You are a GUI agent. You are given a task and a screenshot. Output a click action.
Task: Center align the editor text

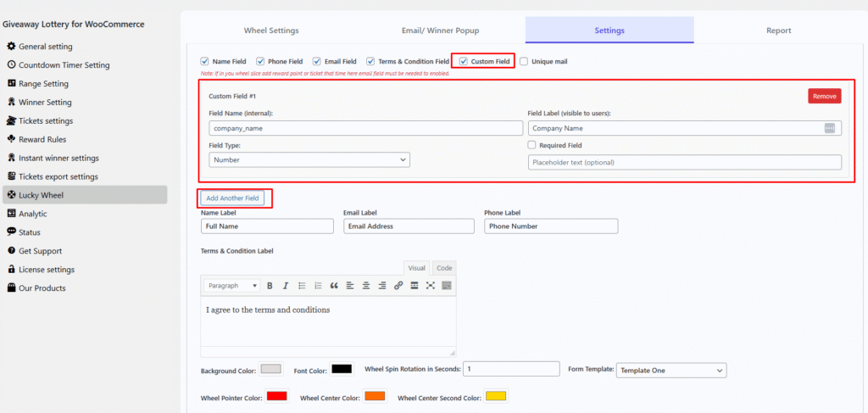[366, 286]
